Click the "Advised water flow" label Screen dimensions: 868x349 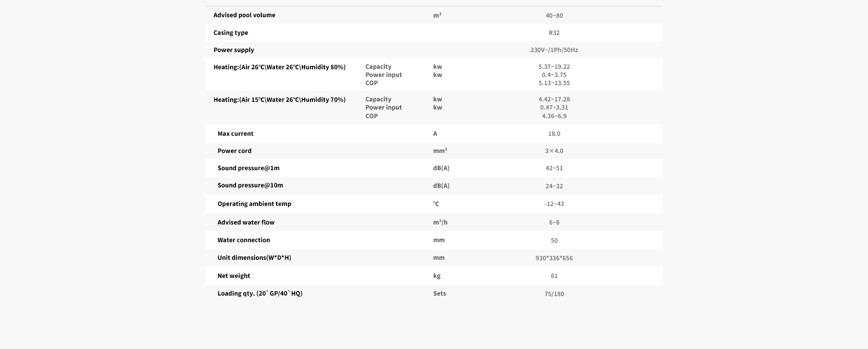coord(246,222)
